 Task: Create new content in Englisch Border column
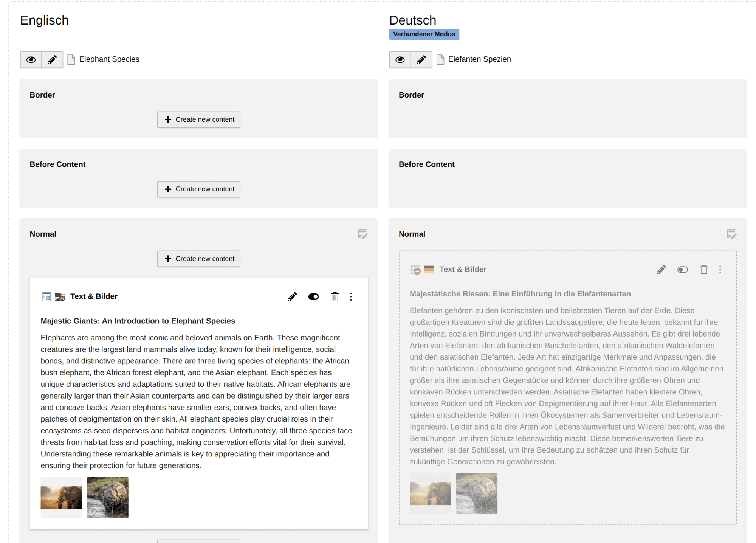pos(199,119)
